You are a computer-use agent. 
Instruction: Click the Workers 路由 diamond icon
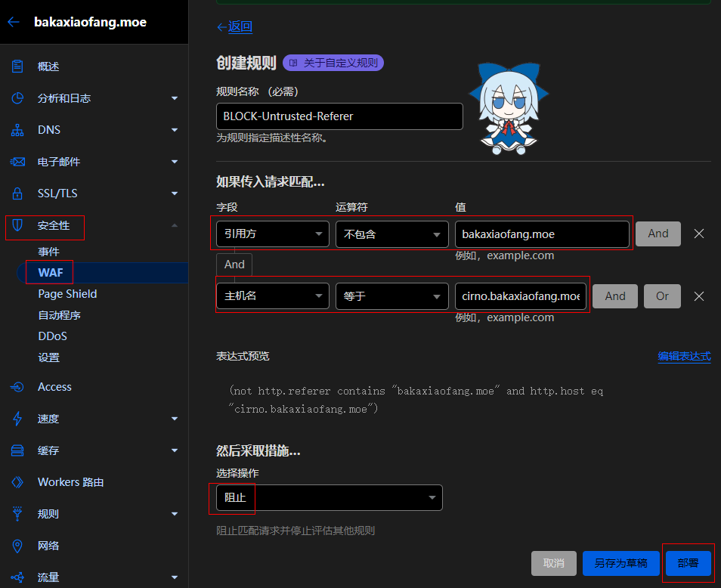coord(17,482)
